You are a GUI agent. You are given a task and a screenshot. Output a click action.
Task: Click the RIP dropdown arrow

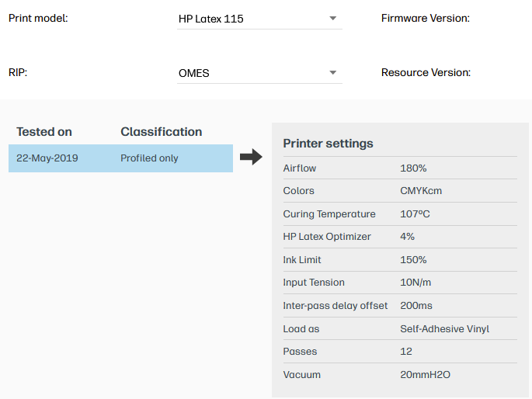coord(333,72)
